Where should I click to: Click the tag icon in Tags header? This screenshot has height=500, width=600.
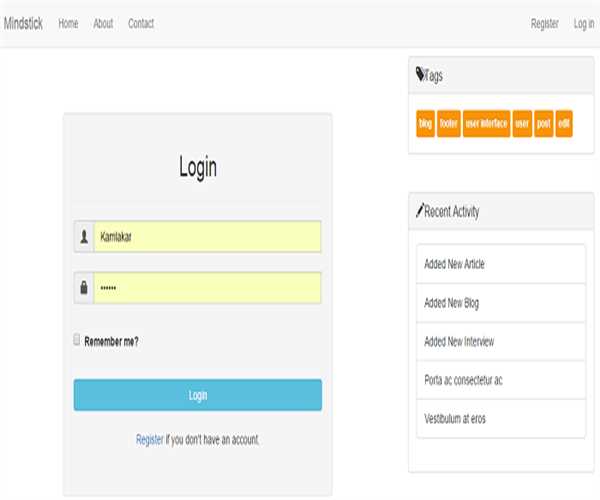(x=420, y=75)
